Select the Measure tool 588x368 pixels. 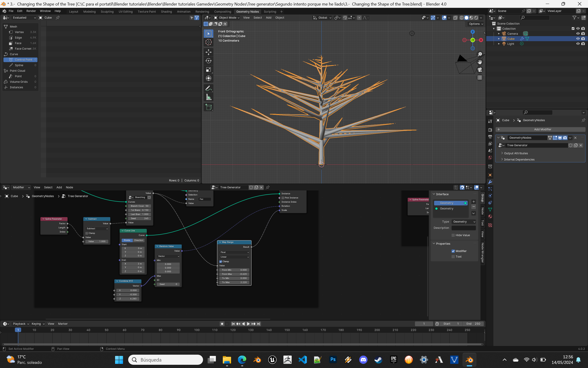[x=209, y=97]
